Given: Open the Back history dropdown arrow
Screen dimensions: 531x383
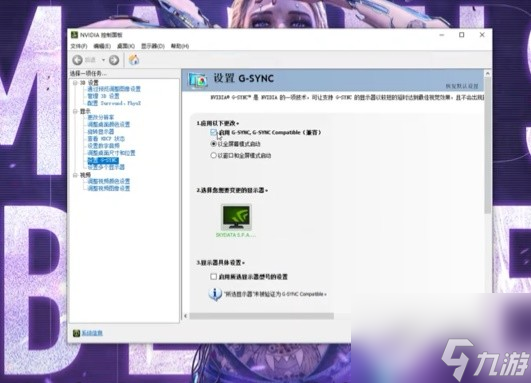Looking at the screenshot, I should pos(103,60).
